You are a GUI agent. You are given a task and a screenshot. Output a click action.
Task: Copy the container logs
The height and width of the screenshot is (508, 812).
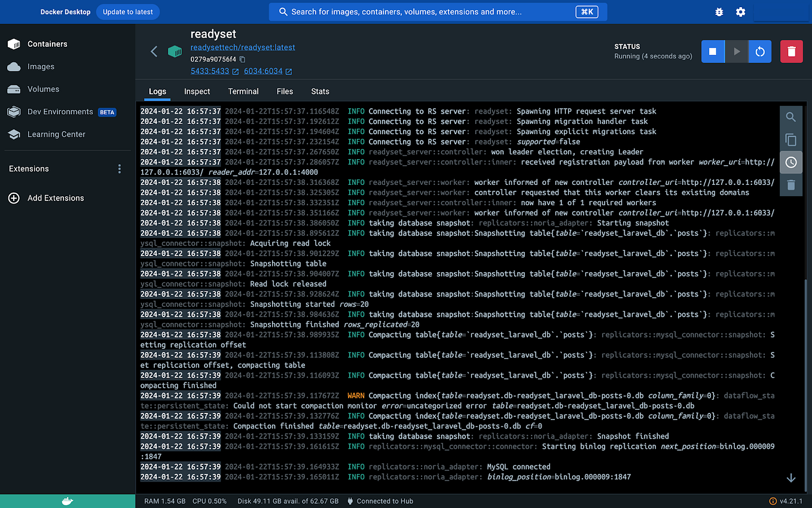click(790, 139)
